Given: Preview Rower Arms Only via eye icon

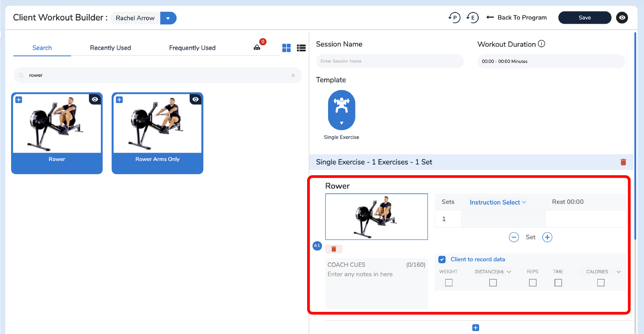Looking at the screenshot, I should pos(196,99).
